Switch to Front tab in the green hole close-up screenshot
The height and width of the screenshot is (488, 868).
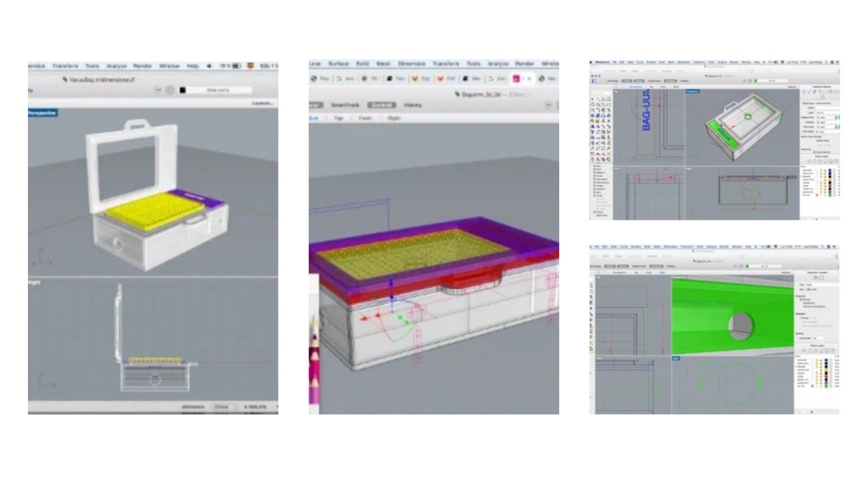[648, 273]
